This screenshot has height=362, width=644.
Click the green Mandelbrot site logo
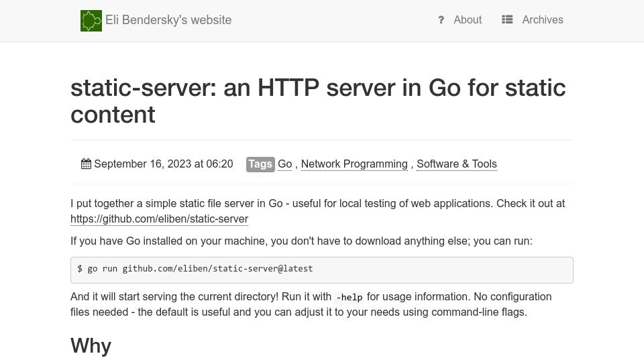[91, 21]
